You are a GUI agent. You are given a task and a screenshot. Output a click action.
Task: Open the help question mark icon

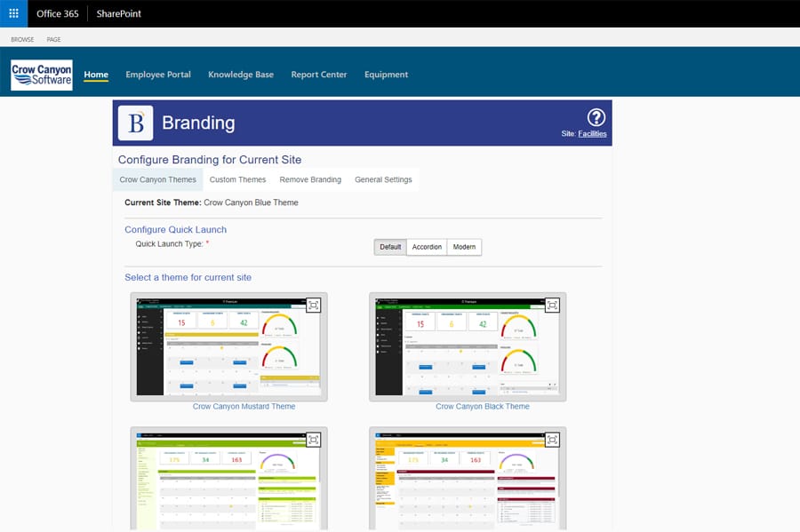[596, 117]
